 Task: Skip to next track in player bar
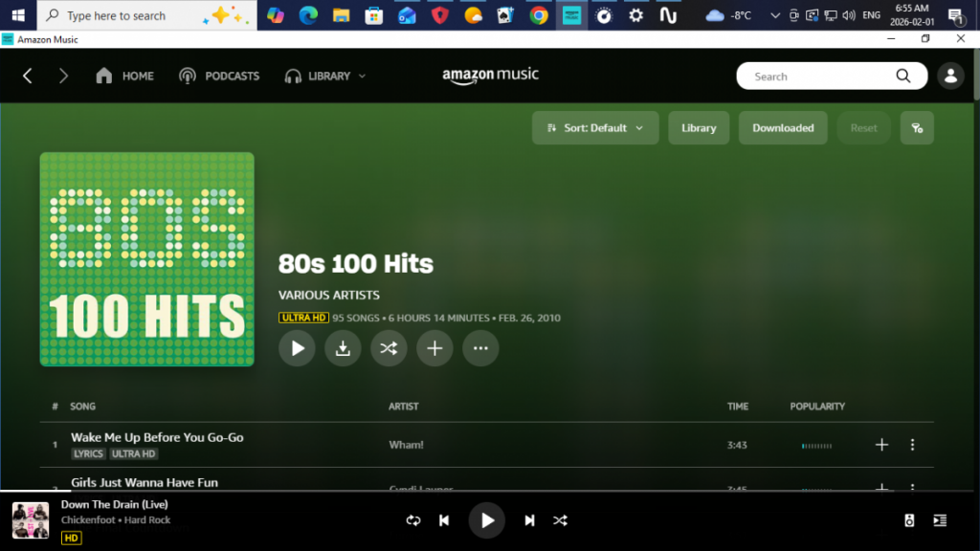529,520
